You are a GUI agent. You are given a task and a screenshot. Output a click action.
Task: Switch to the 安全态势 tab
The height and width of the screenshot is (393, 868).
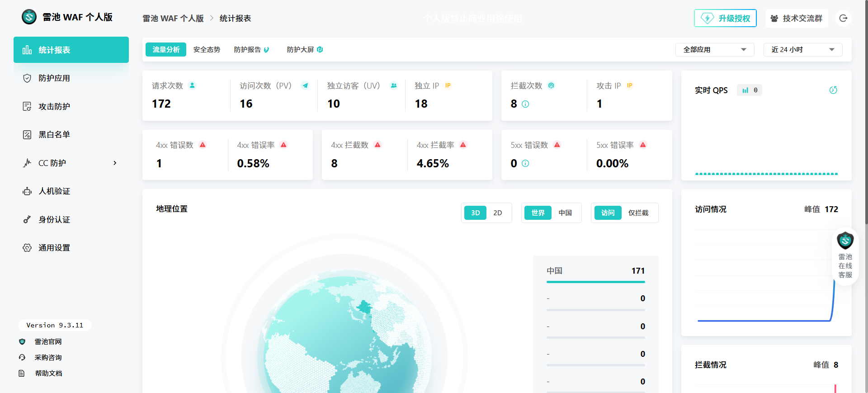(x=207, y=50)
